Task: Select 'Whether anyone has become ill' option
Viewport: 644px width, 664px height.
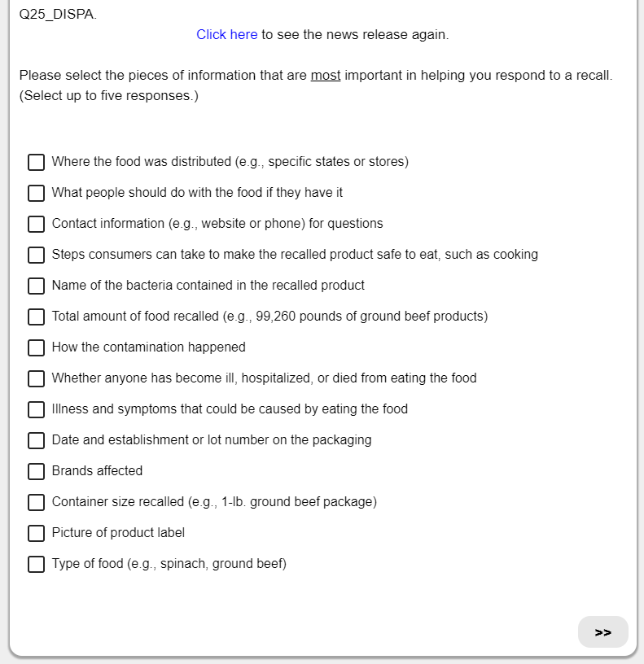Action: pos(37,378)
